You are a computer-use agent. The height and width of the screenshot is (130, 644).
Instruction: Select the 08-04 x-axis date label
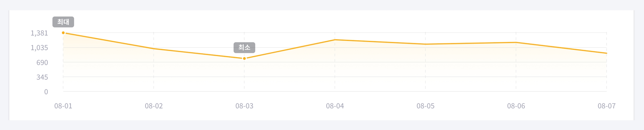pyautogui.click(x=335, y=106)
